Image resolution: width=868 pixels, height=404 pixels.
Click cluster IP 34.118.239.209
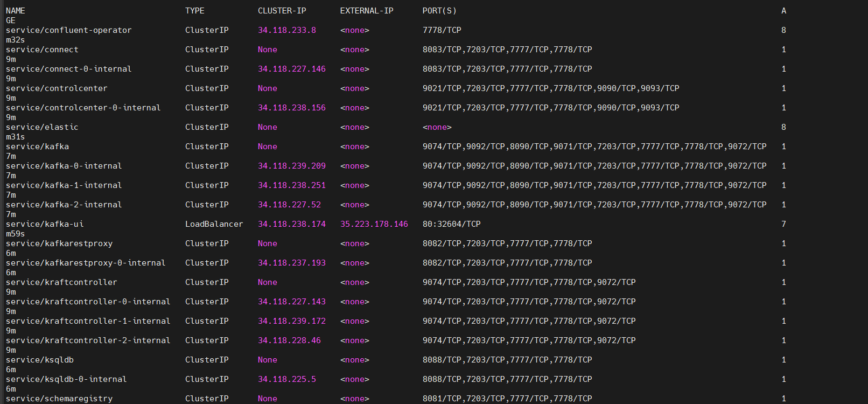292,166
